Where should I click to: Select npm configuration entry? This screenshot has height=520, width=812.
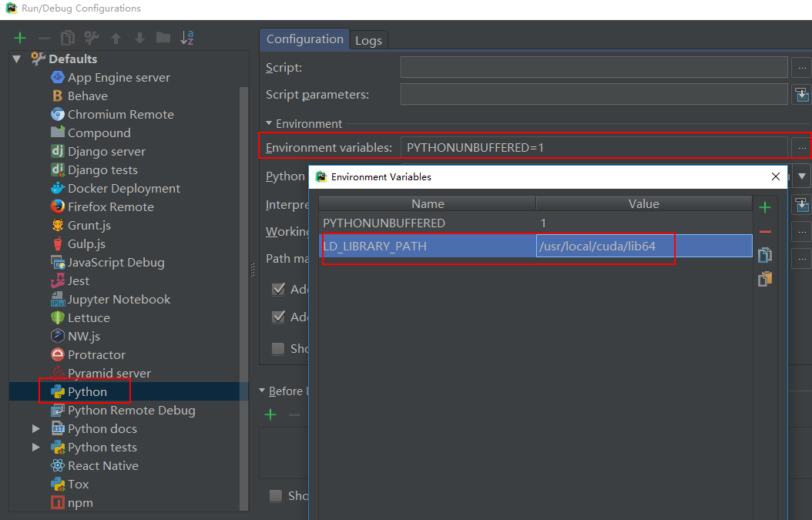click(x=80, y=503)
